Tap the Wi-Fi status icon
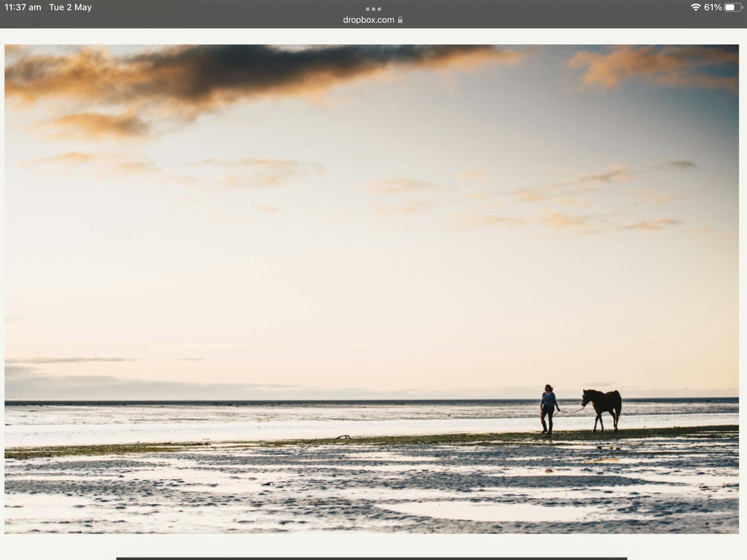The width and height of the screenshot is (747, 560). [695, 7]
